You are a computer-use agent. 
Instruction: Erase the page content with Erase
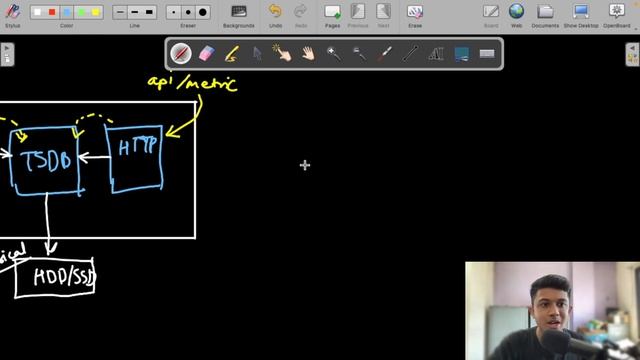415,16
